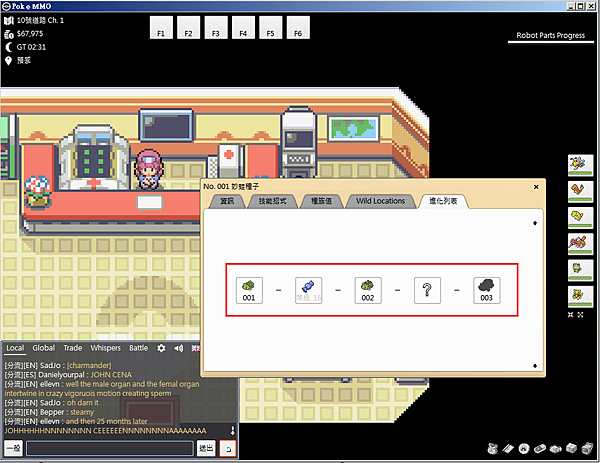
Task: Close the No. 001 Pokedex window
Action: coord(536,187)
